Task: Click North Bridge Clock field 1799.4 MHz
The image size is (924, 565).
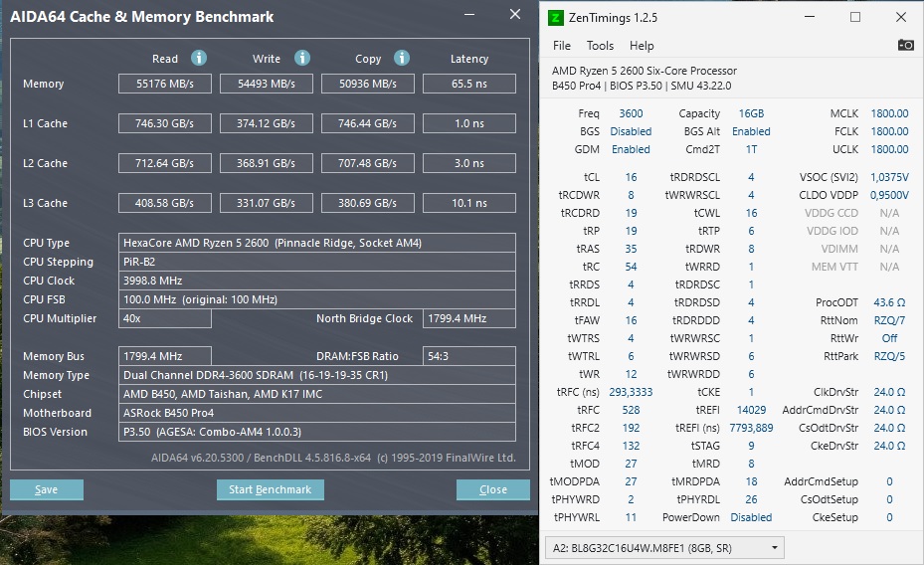Action: pos(469,318)
